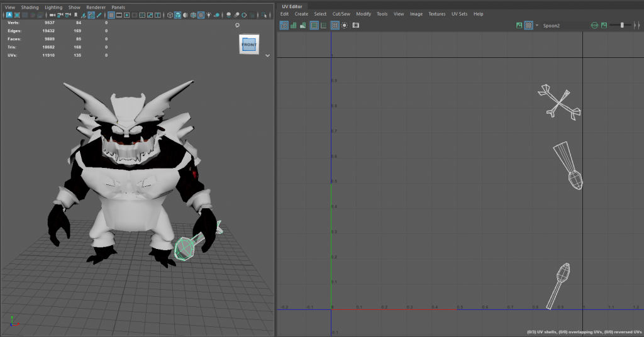Toggle the film gate icon
Image resolution: width=644 pixels, height=337 pixels.
click(x=119, y=15)
